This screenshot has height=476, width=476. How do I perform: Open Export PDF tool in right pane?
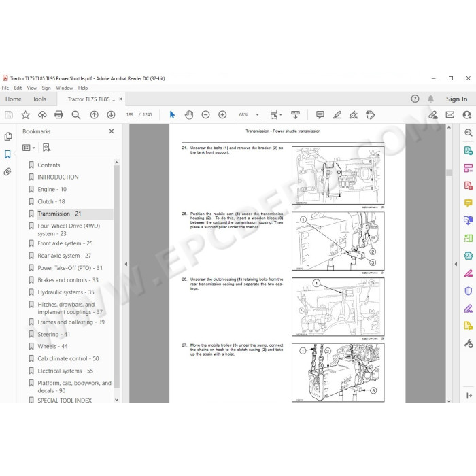[x=469, y=150]
